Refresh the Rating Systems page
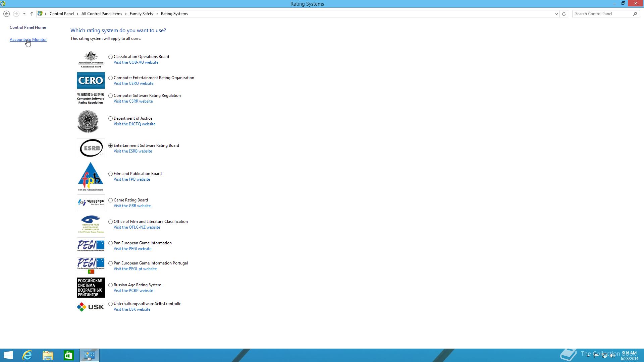Image resolution: width=644 pixels, height=362 pixels. pyautogui.click(x=564, y=14)
